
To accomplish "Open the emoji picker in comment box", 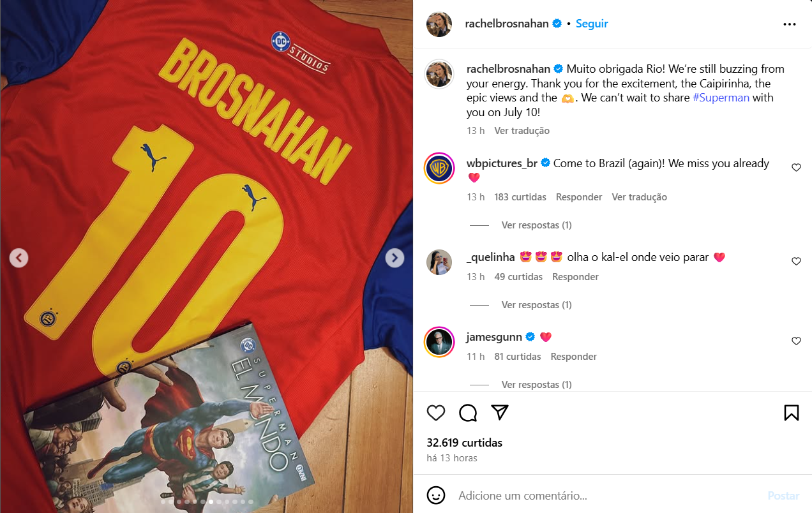I will pos(436,495).
